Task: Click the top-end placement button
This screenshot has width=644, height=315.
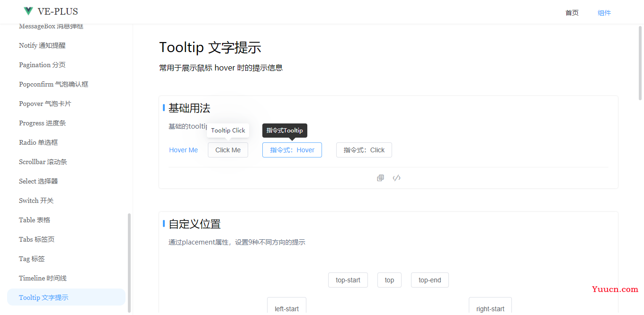Action: (x=430, y=280)
